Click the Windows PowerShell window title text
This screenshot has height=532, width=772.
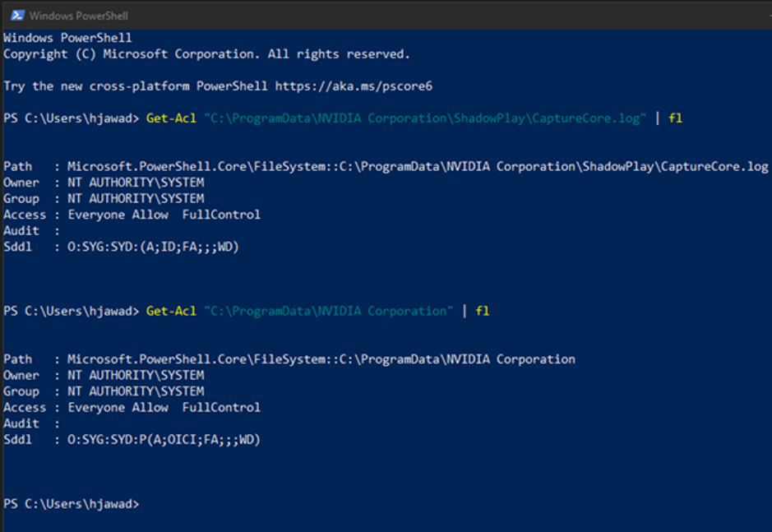point(78,16)
